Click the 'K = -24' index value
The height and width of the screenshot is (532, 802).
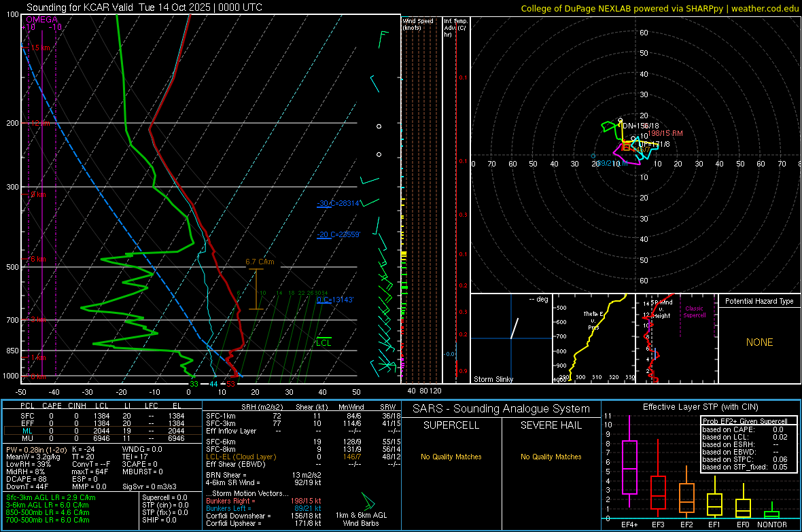coord(84,450)
